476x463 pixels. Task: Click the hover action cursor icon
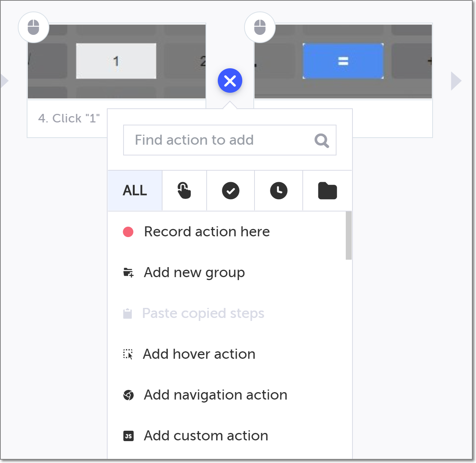[128, 354]
